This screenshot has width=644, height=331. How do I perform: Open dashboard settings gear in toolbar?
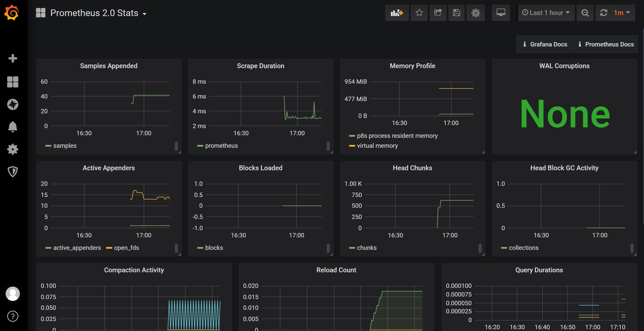tap(475, 13)
